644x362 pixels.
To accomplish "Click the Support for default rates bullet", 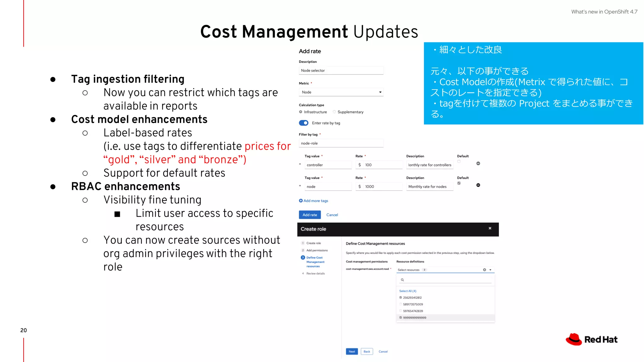I will coord(164,173).
